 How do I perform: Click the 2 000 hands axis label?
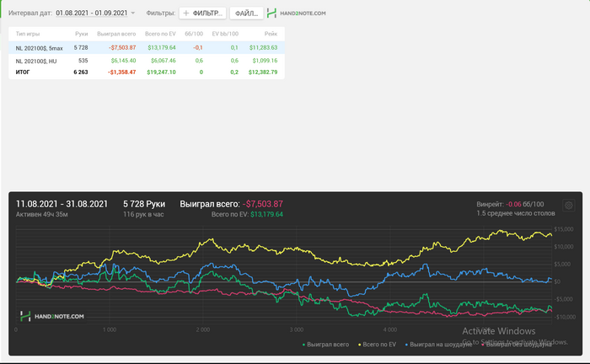pyautogui.click(x=203, y=329)
